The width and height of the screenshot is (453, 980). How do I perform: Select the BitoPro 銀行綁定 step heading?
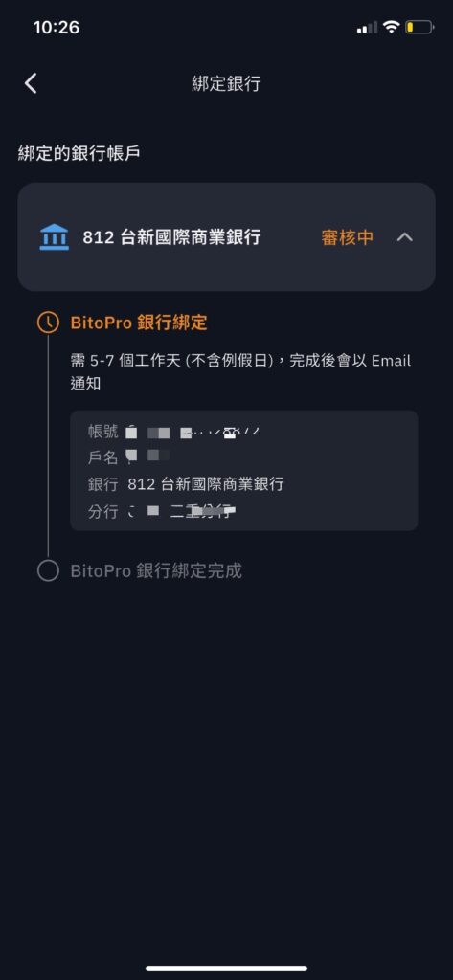click(139, 323)
